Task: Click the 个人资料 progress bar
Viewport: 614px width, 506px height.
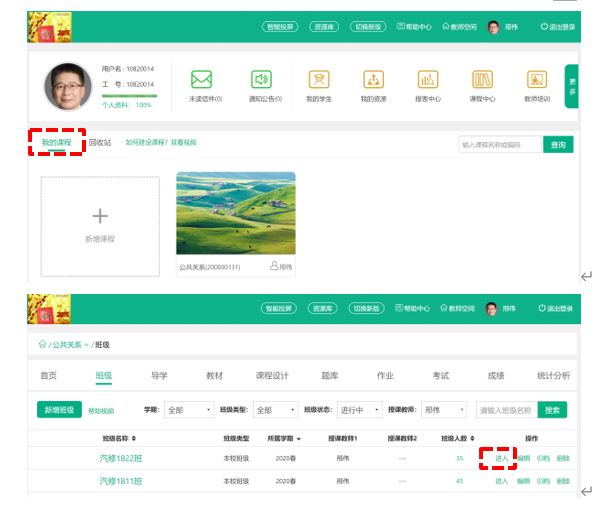Action: tap(128, 96)
